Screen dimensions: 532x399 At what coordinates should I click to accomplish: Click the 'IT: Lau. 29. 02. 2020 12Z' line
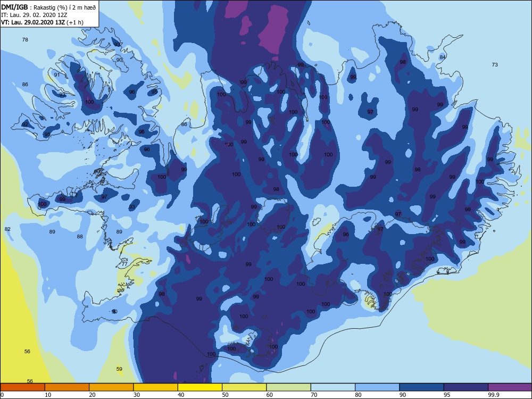tap(34, 15)
